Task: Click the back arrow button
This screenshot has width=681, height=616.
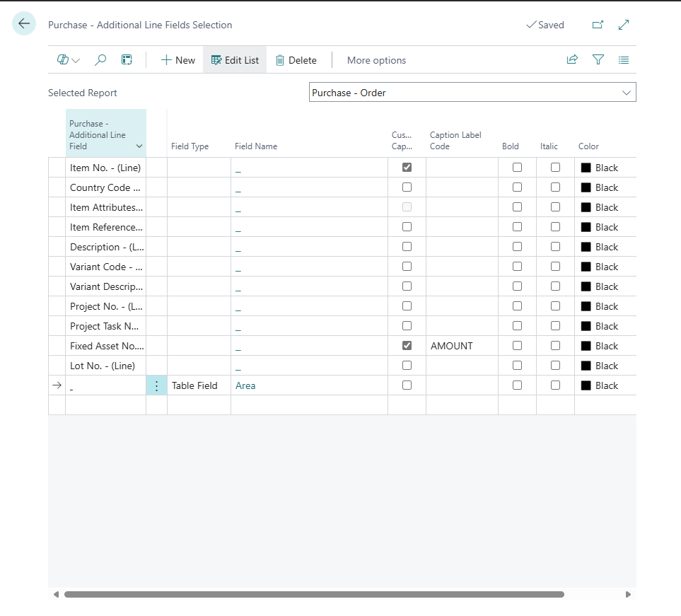Action: coord(24,24)
